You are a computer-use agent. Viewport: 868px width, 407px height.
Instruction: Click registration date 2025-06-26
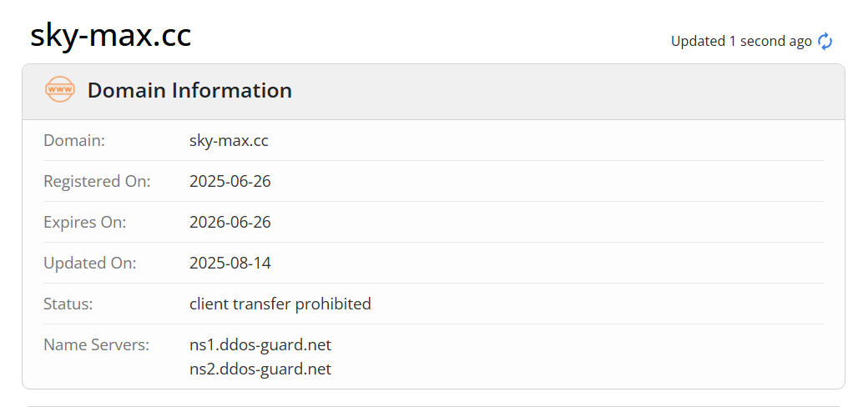tap(230, 181)
